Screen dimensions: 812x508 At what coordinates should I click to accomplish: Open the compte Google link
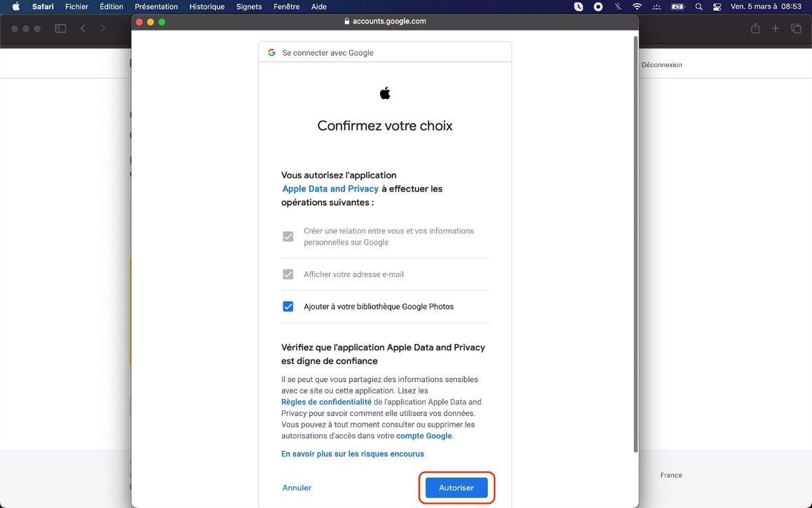click(424, 436)
